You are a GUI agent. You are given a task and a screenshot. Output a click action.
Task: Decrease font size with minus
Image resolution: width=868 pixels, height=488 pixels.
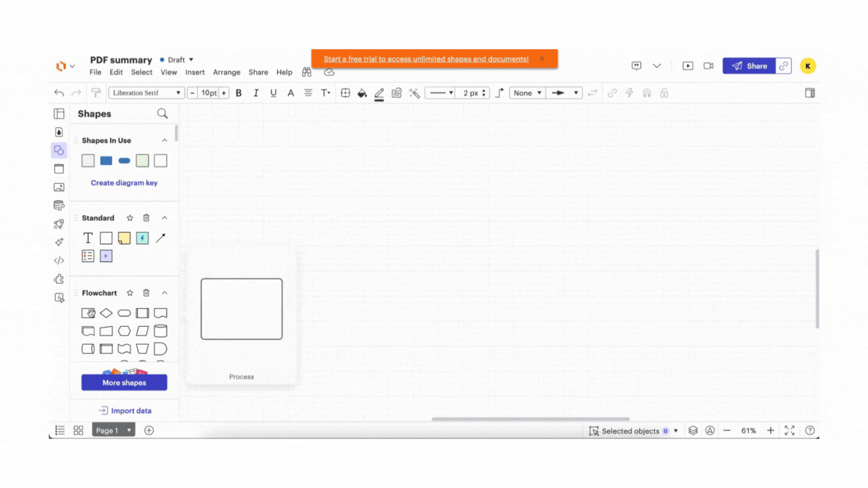192,93
